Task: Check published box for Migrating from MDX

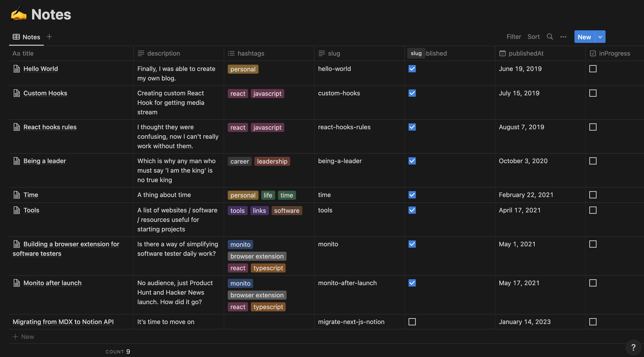Action: click(x=412, y=322)
